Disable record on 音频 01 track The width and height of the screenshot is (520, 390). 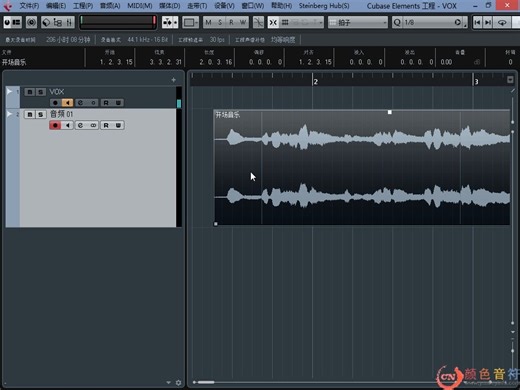point(55,125)
